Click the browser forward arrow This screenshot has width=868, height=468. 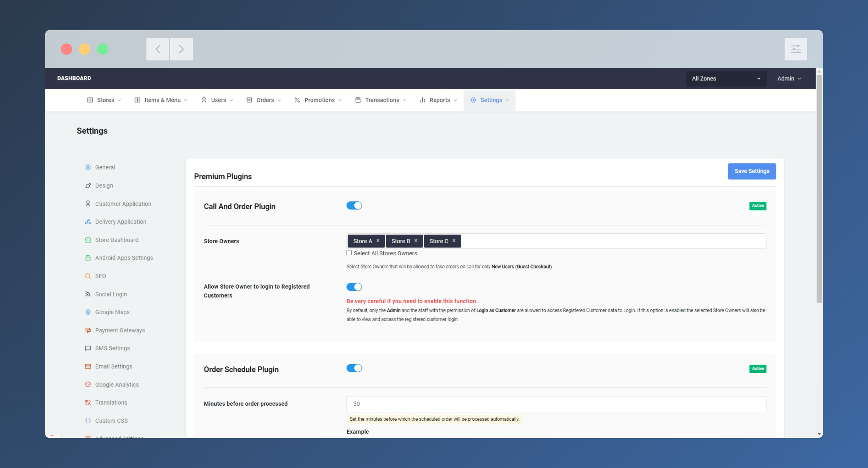click(182, 49)
